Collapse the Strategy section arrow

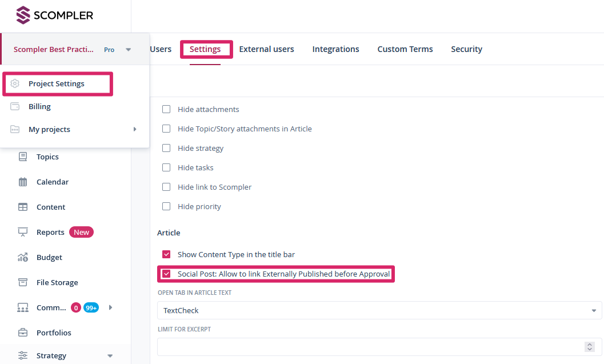[x=110, y=355]
